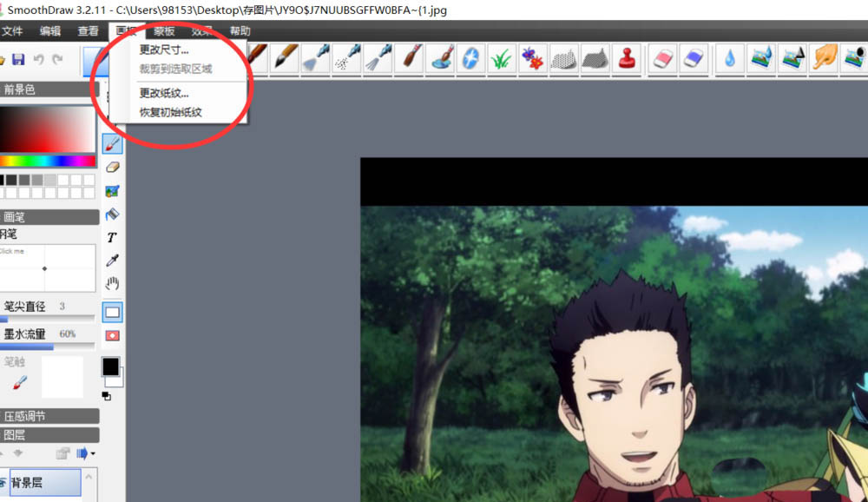868x502 pixels.
Task: Choose the Text T tool
Action: click(112, 238)
